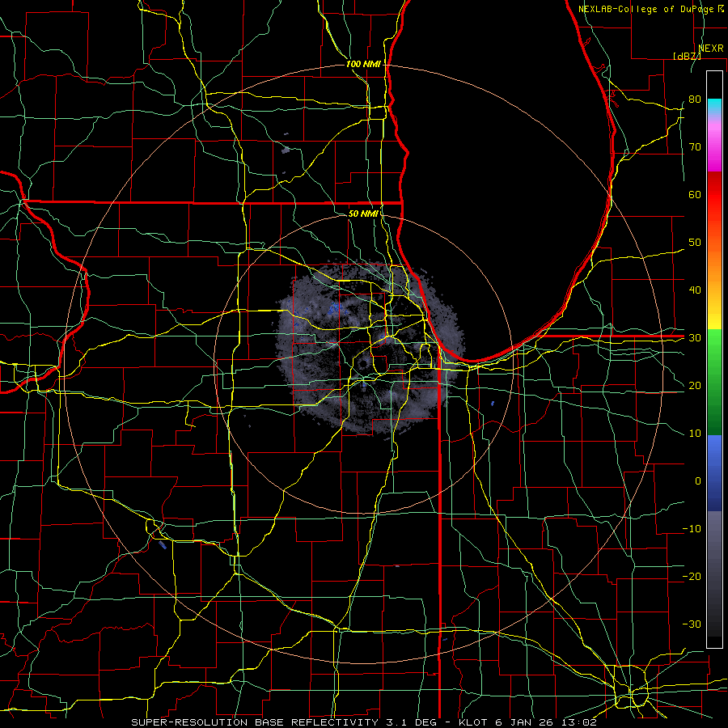Click the 60 value on dBZ scale
The image size is (728, 728).
[x=695, y=194]
